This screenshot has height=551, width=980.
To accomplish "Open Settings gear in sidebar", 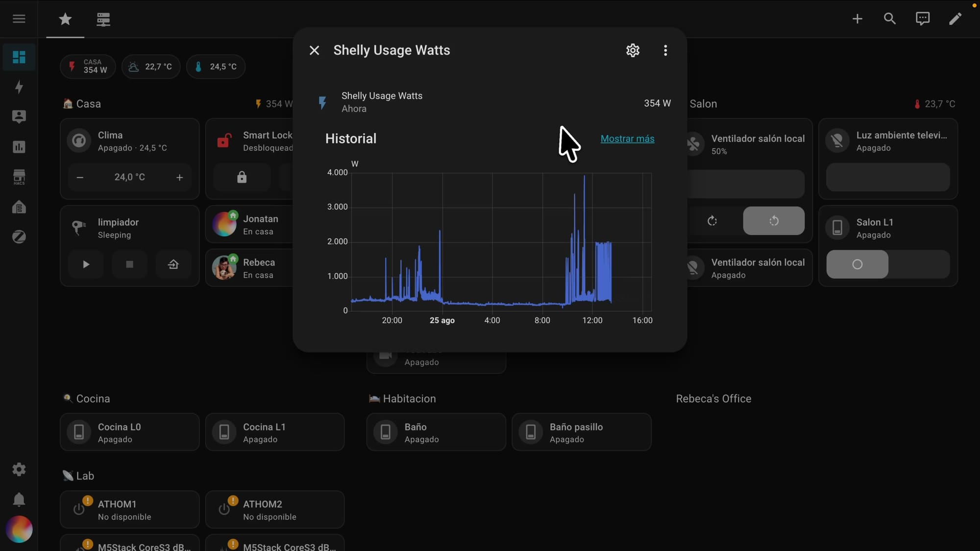I will [19, 469].
